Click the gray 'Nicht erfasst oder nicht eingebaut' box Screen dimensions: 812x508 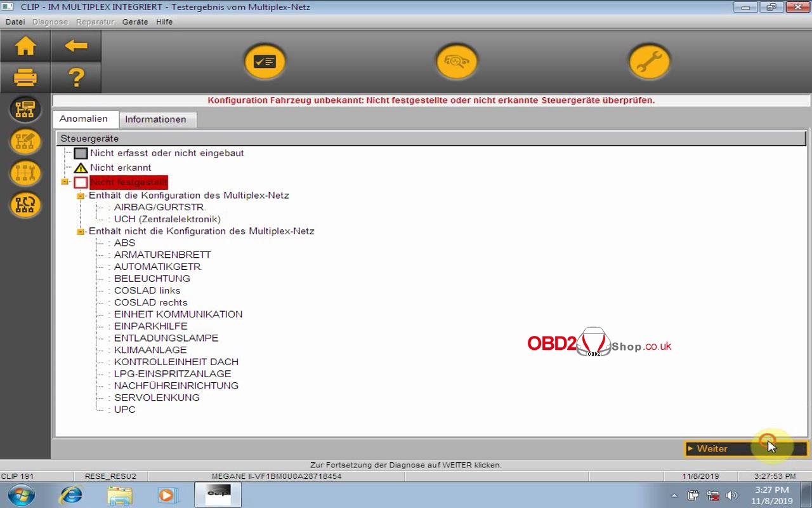click(81, 153)
